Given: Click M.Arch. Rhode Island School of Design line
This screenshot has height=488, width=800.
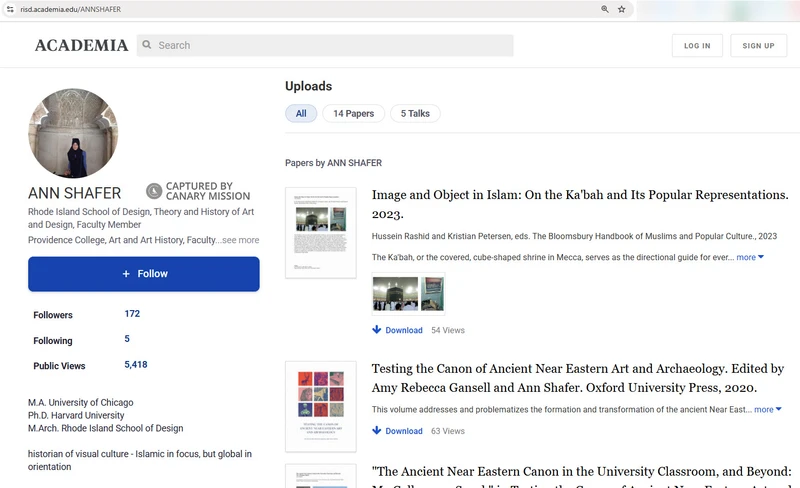Looking at the screenshot, I should click(106, 428).
